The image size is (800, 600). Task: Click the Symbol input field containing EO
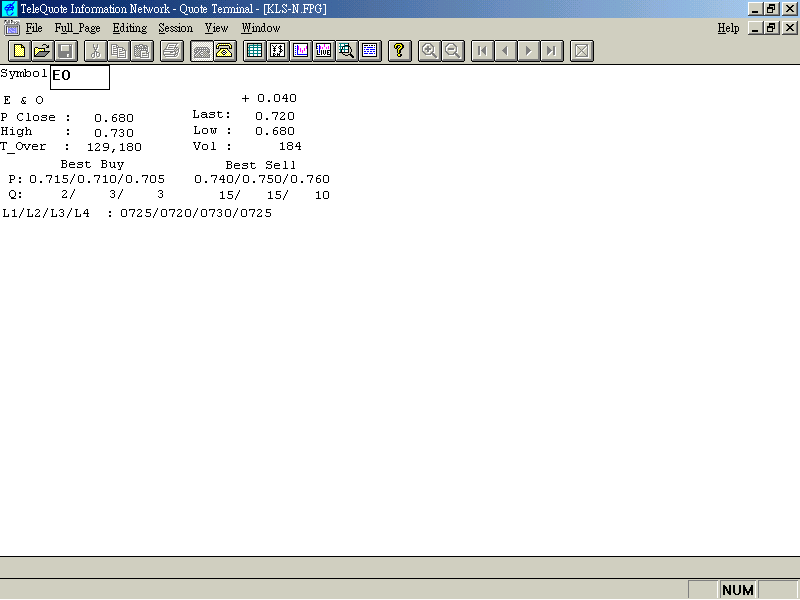[x=80, y=77]
